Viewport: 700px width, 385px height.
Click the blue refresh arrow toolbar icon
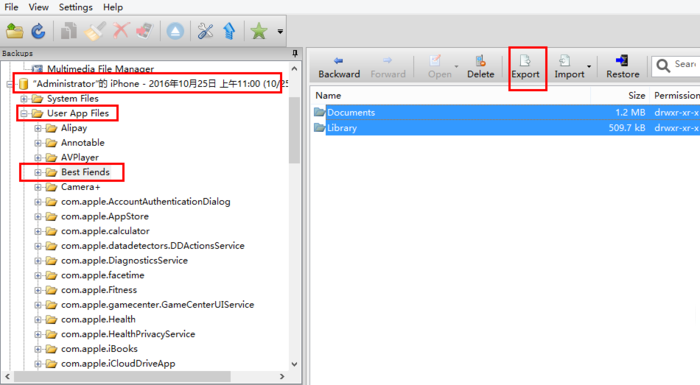pos(38,31)
